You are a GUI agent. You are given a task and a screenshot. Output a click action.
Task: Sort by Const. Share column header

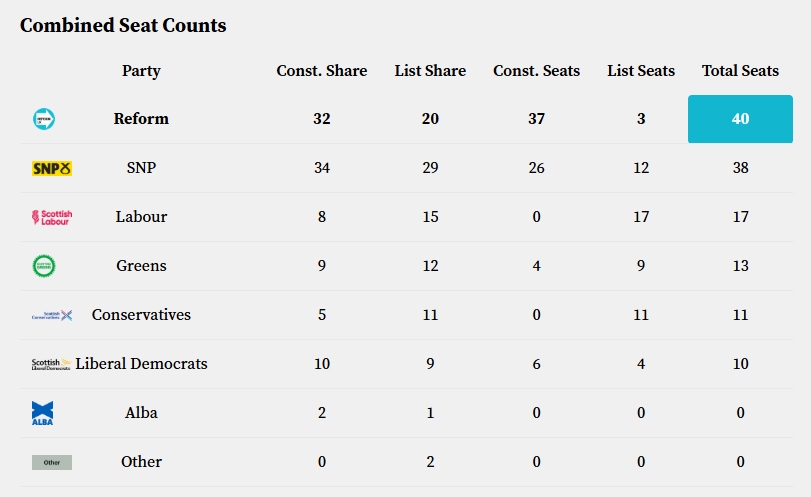pos(321,71)
